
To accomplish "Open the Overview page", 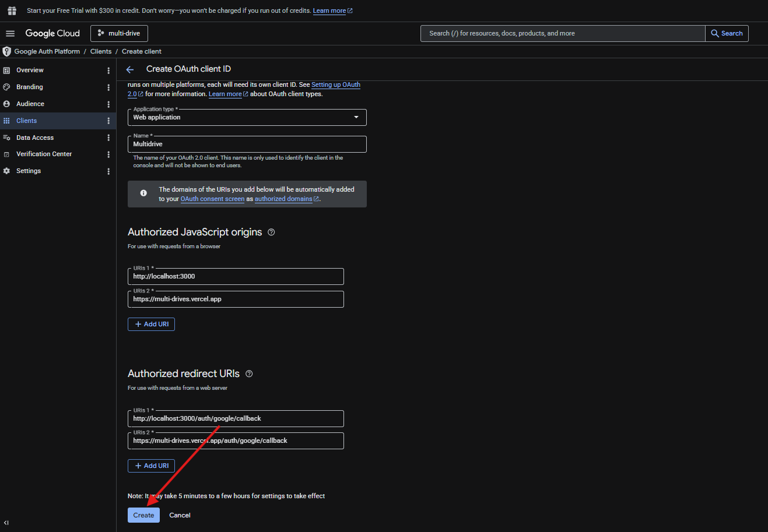I will [30, 70].
